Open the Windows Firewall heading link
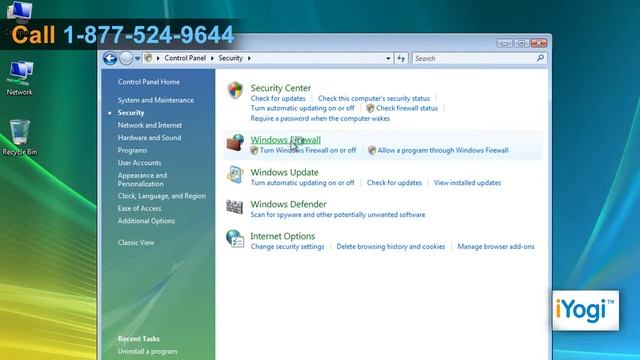The image size is (640, 360). coord(285,140)
